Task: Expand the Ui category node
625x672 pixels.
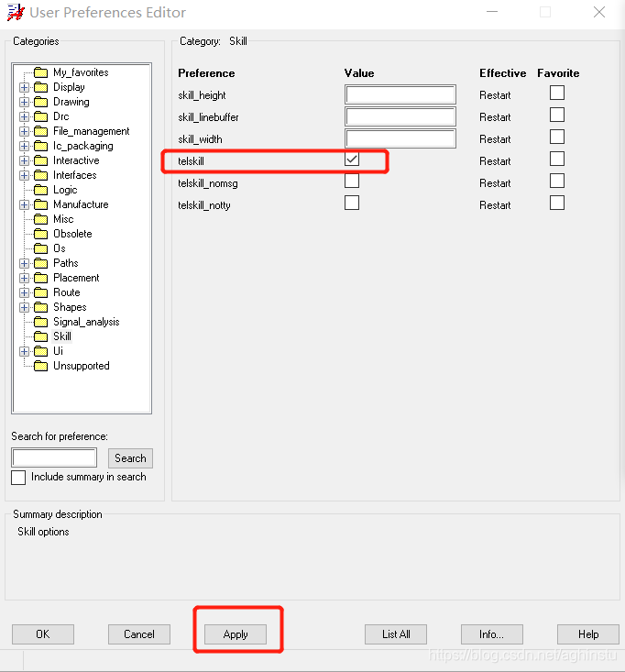Action: [25, 351]
